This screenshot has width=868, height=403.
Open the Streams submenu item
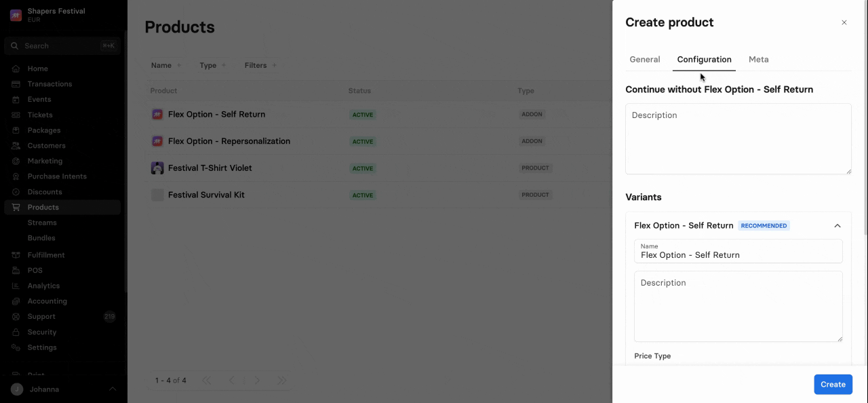pos(42,223)
